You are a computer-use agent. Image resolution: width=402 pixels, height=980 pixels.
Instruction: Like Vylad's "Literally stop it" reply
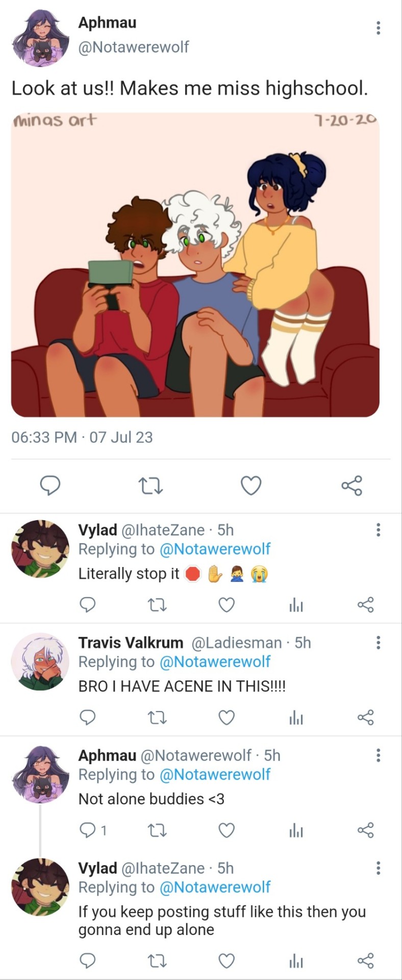point(227,605)
